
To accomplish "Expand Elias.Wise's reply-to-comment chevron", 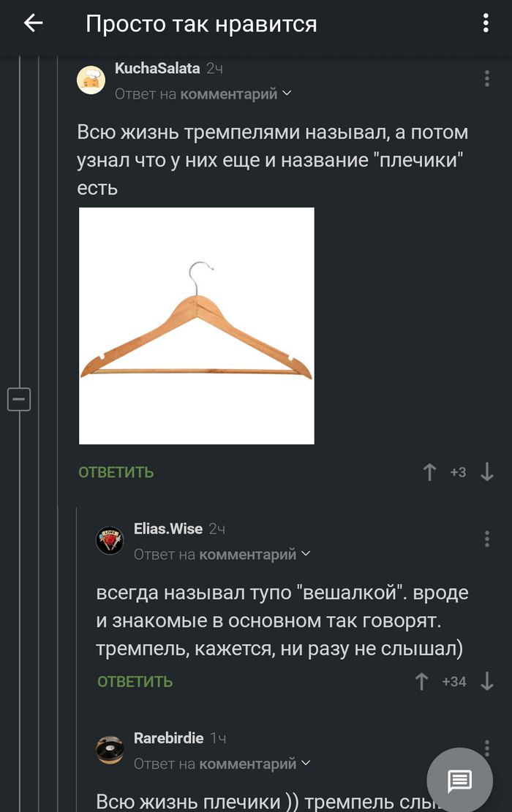I will (306, 553).
